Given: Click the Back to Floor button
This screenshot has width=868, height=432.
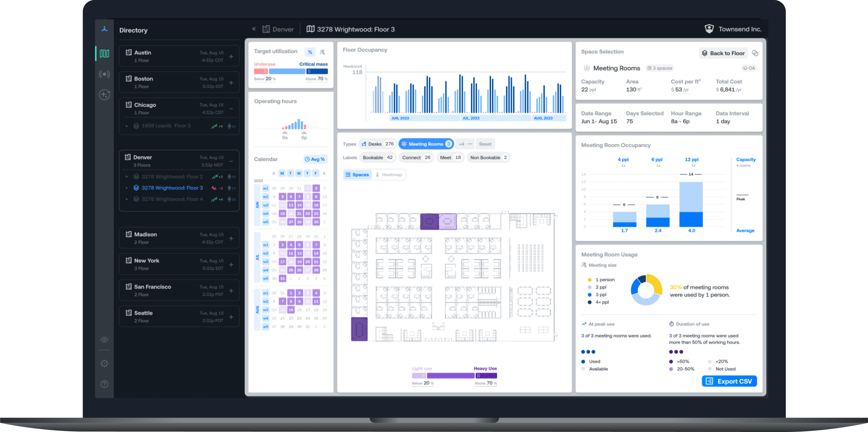Looking at the screenshot, I should [723, 53].
